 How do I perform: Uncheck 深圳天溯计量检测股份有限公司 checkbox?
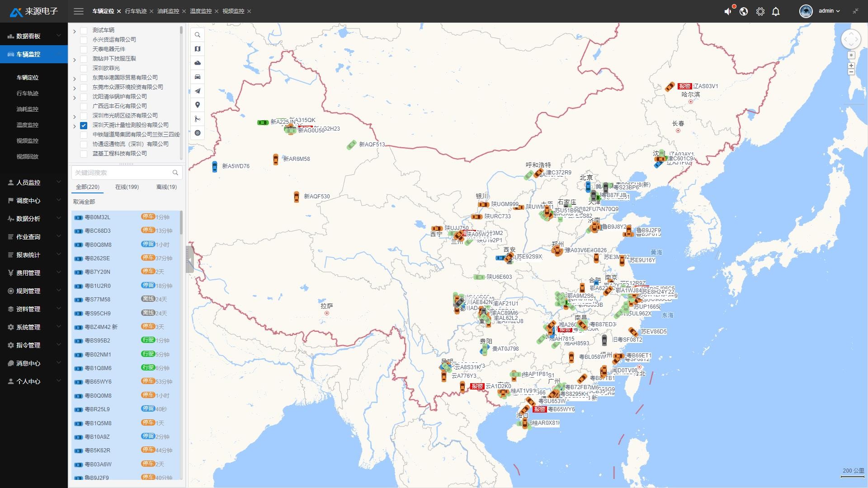pyautogui.click(x=84, y=125)
